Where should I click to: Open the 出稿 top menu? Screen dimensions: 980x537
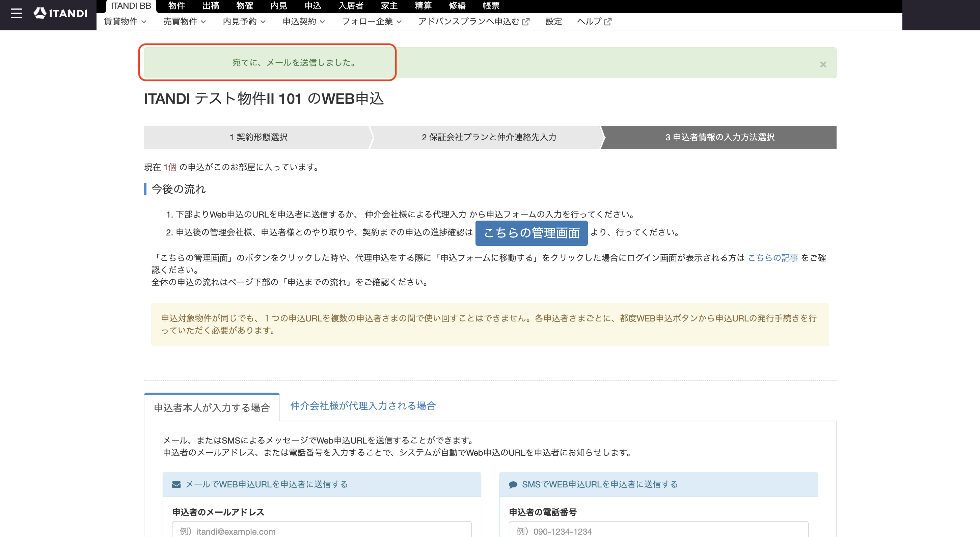210,6
